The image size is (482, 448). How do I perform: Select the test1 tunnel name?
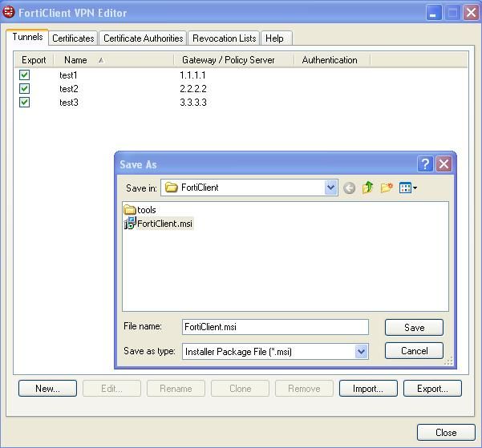[x=68, y=75]
